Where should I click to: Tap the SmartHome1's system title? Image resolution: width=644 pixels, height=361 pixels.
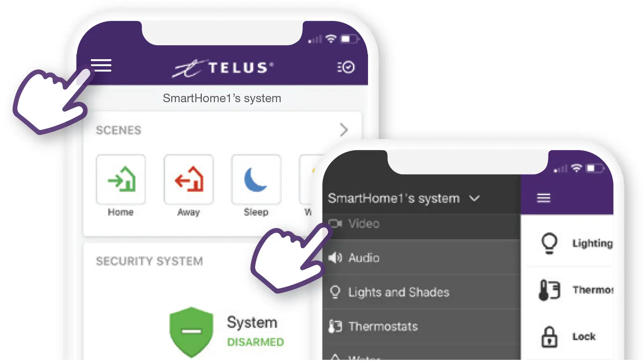(222, 98)
